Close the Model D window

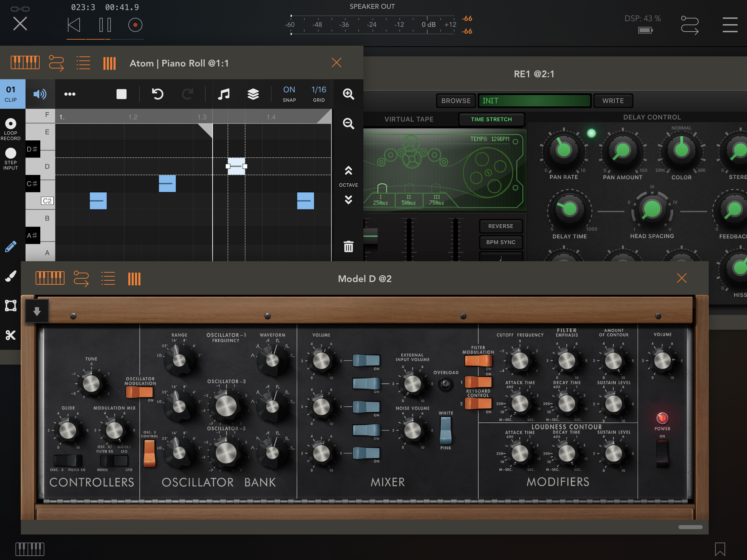pos(682,278)
